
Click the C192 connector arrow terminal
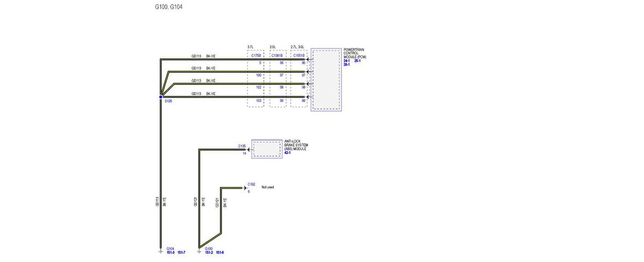244,188
